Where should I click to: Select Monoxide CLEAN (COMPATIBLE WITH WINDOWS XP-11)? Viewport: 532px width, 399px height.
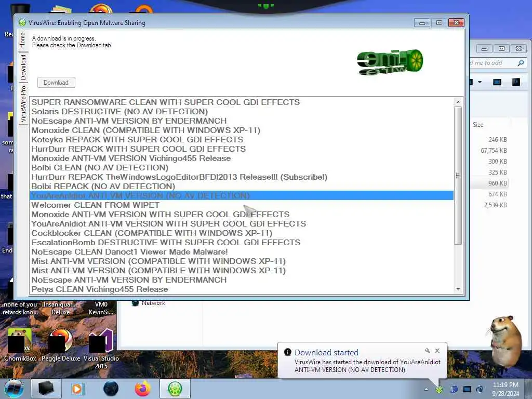pos(242,130)
